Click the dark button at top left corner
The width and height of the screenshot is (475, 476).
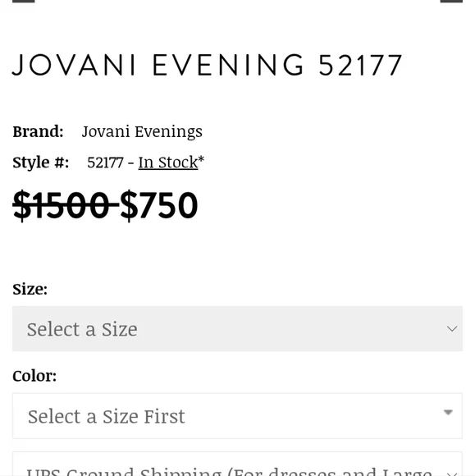[x=23, y=1]
